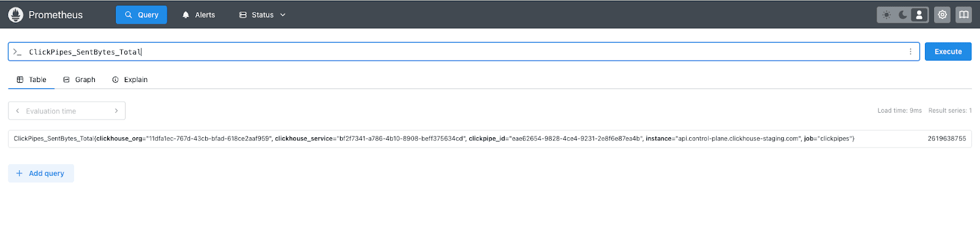Switch to the Graph tab

(x=80, y=80)
